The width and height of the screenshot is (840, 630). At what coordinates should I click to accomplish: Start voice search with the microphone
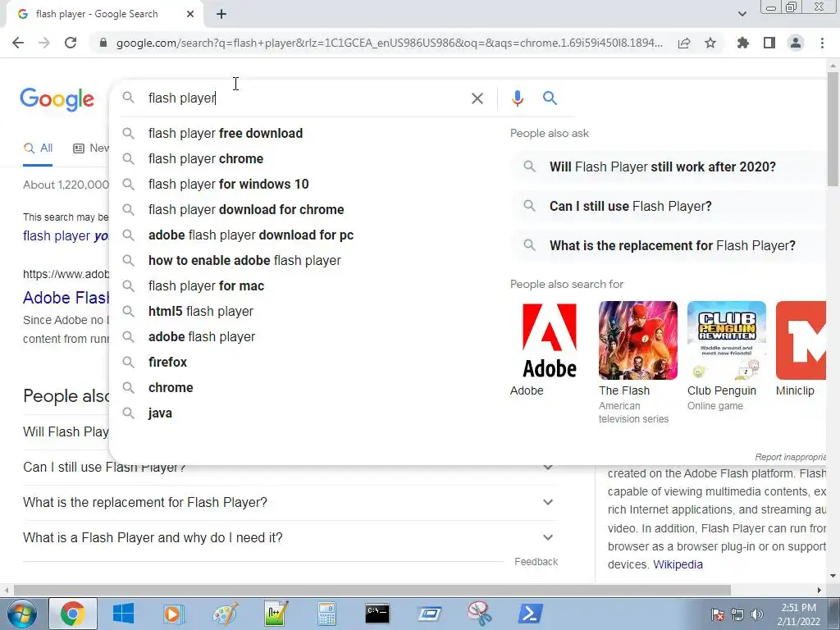[x=517, y=98]
